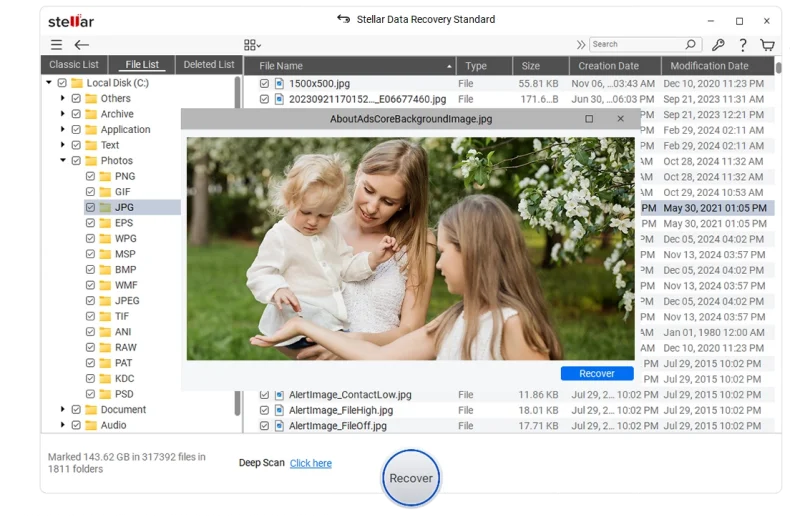Toggle checkbox for AlertImage_FileOff.jpg
The image size is (800, 517).
point(264,426)
